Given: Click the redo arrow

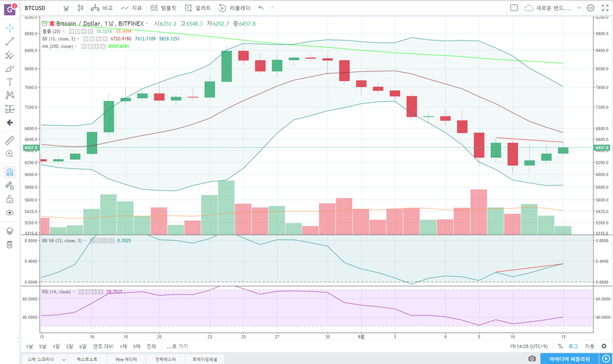Looking at the screenshot, I should (272, 8).
